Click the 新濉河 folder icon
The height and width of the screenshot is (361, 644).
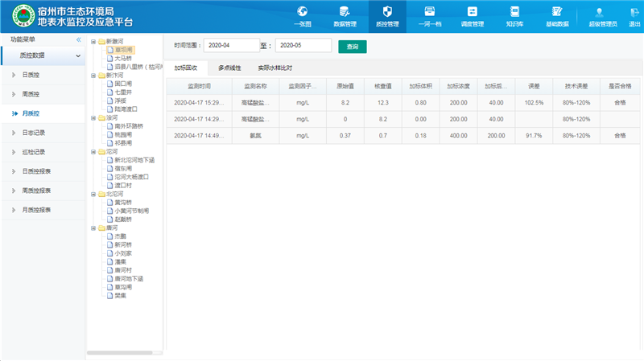pos(101,42)
